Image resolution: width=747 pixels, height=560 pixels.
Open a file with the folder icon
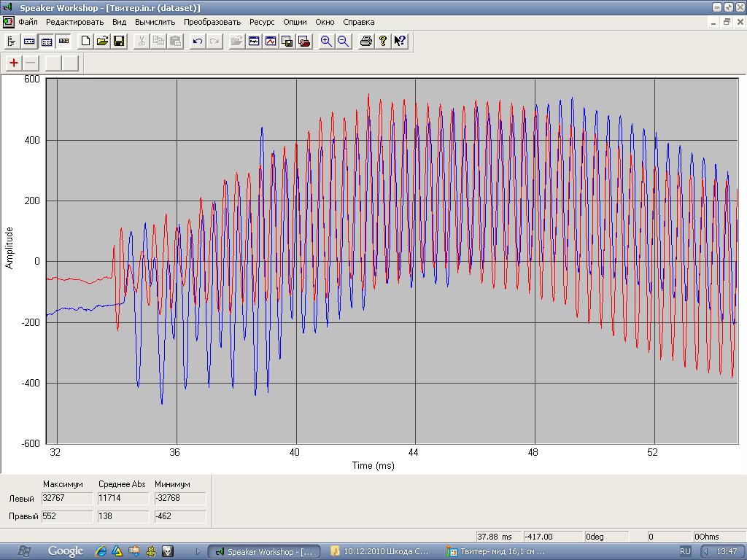[x=102, y=42]
